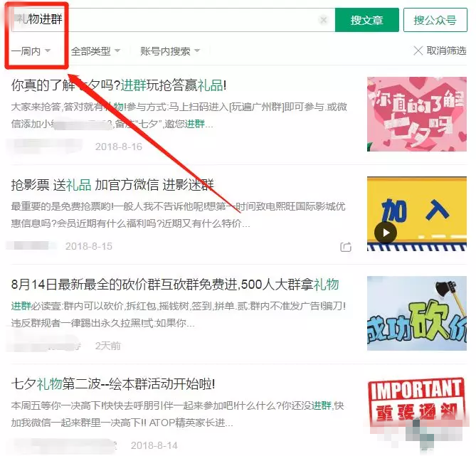Open the 8月14日最新最全的砍价群 article title

[174, 284]
